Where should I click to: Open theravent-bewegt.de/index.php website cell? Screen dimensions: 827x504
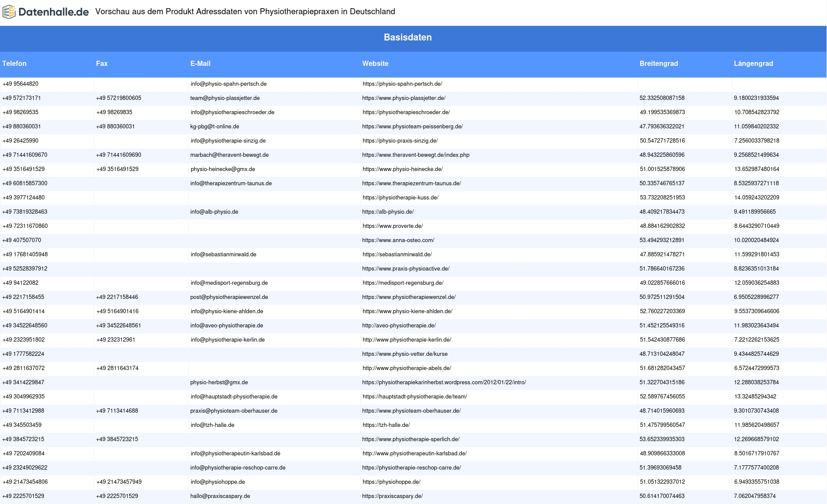pyautogui.click(x=416, y=155)
